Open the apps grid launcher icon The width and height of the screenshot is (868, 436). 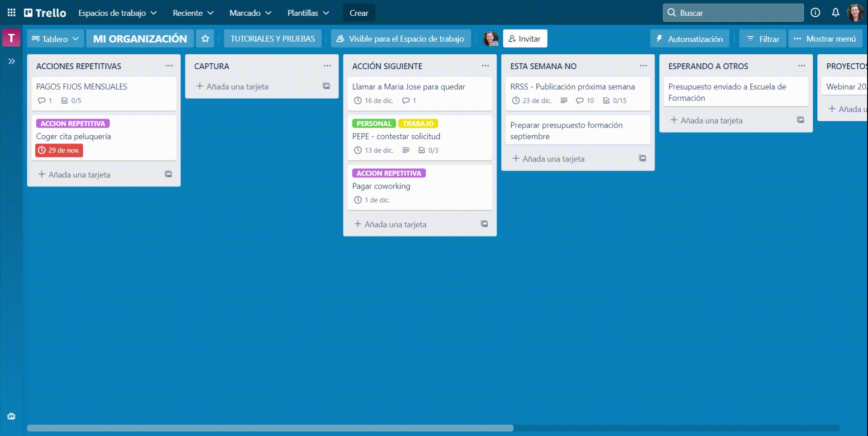[x=11, y=13]
